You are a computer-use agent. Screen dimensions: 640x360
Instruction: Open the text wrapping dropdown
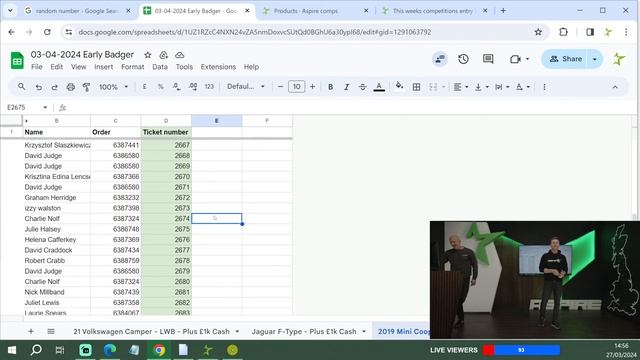coord(502,87)
